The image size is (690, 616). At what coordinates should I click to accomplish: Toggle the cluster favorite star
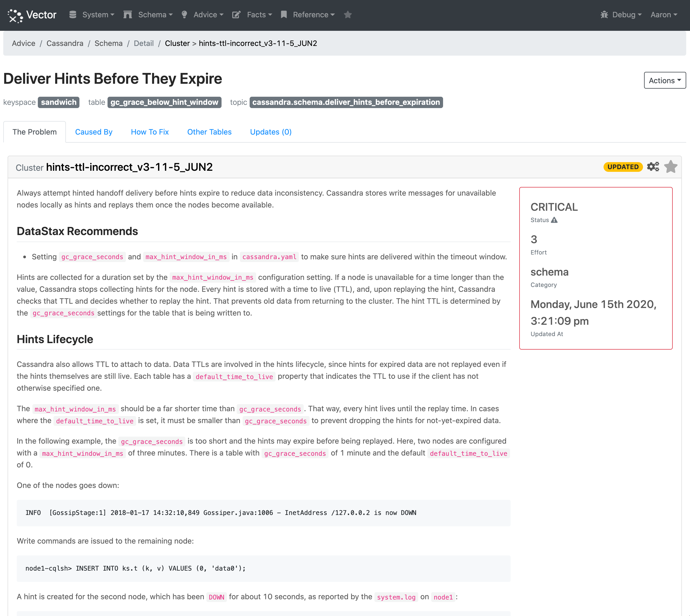(x=670, y=166)
